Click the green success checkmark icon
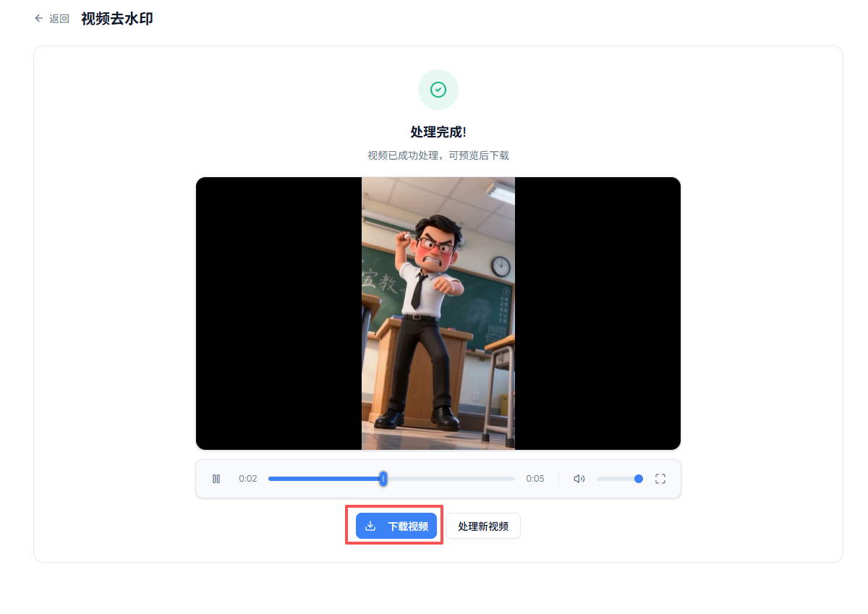Screen dimensions: 868x614 pos(438,90)
